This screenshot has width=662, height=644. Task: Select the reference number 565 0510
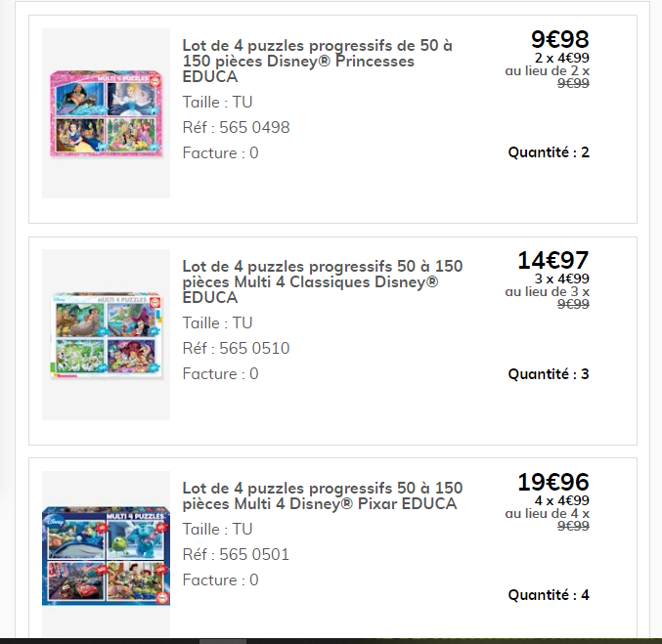pyautogui.click(x=236, y=348)
